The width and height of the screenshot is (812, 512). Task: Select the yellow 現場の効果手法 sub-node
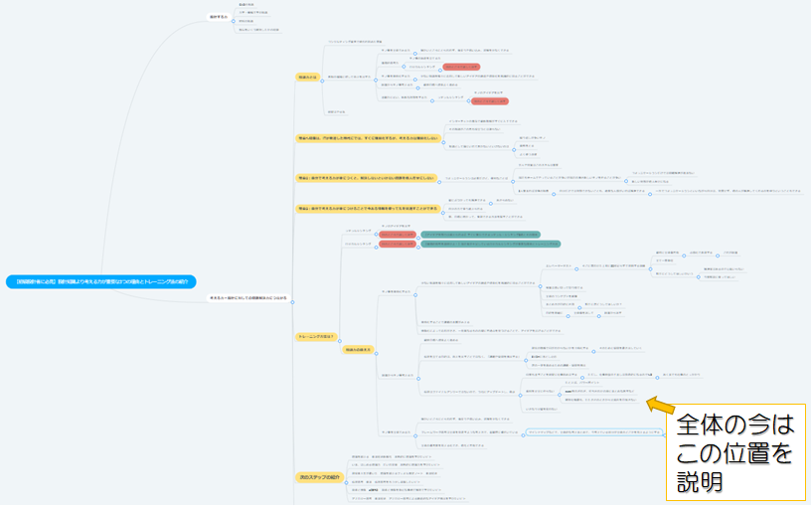pyautogui.click(x=358, y=351)
